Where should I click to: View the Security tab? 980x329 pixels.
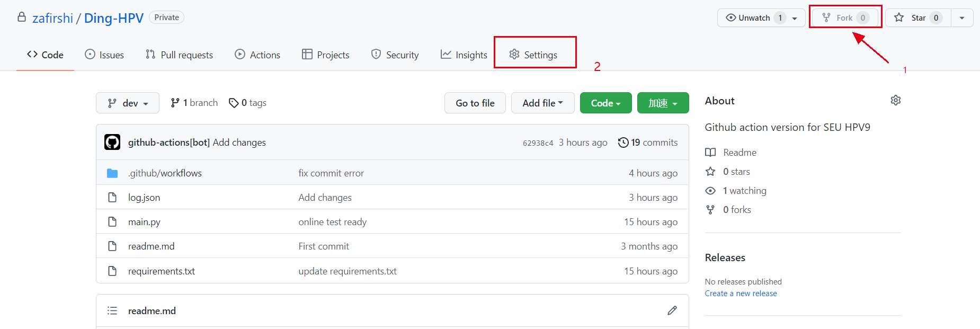tap(395, 55)
